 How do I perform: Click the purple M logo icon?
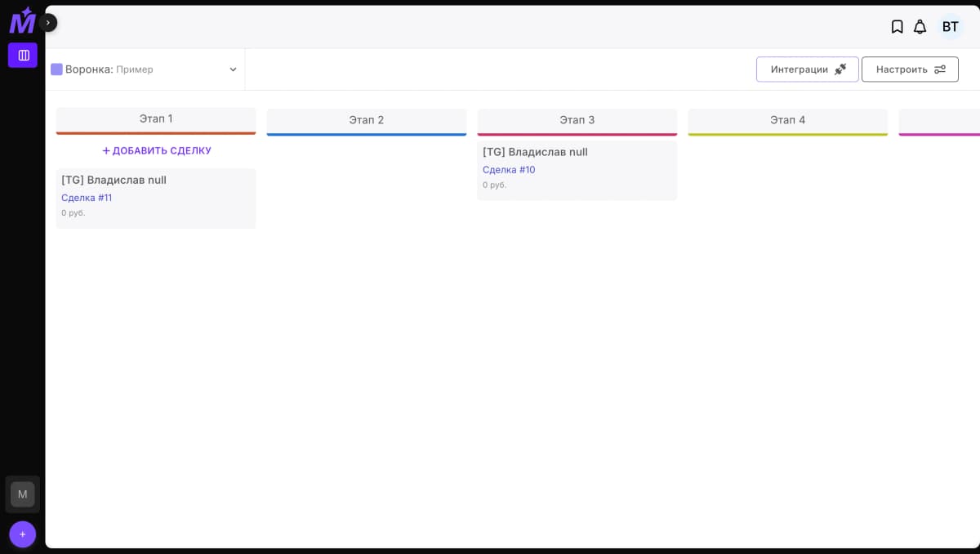[21, 21]
